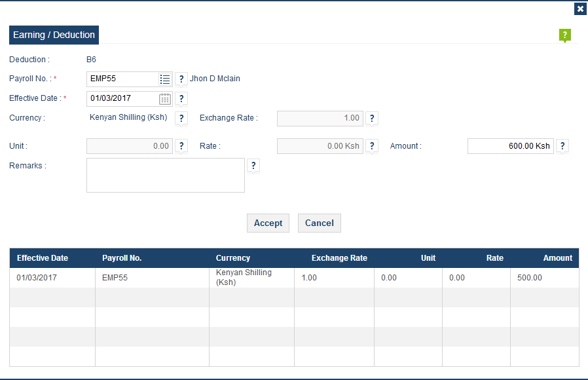Focus the Payroll No. text field
Screen dimensions: 588x380
[122, 79]
